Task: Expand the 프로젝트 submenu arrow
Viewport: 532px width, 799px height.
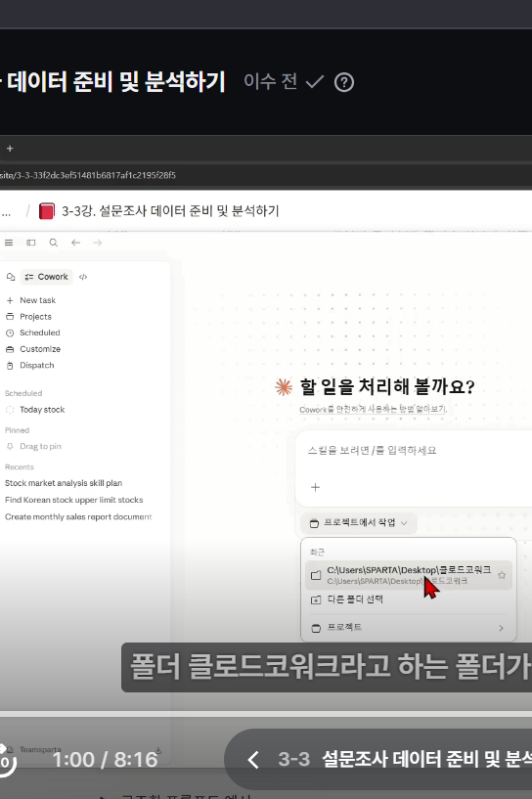Action: 501,628
